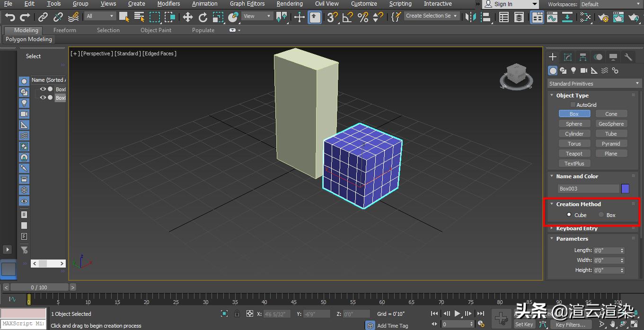Screen dimensions: 644x330
Task: Click the Box003 object color swatch
Action: 625,188
